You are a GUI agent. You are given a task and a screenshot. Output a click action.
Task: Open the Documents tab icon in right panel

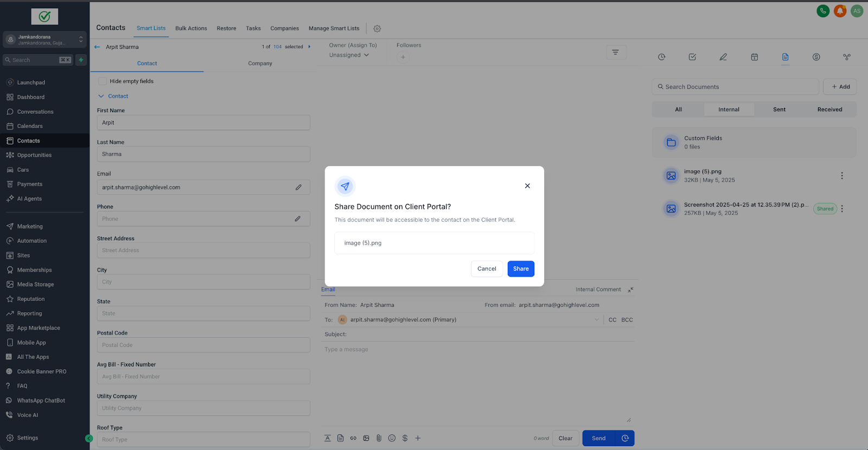point(785,57)
